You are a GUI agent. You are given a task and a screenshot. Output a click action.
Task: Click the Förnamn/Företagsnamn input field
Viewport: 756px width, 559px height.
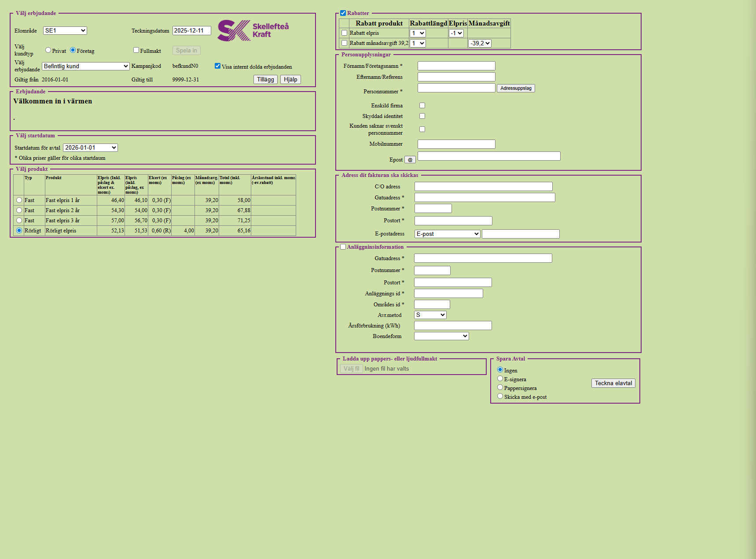coord(456,66)
